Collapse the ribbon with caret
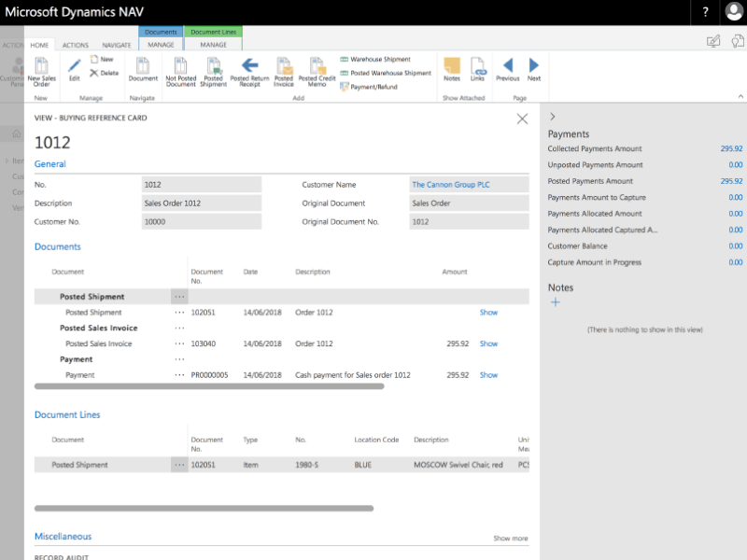The height and width of the screenshot is (560, 747). click(x=740, y=96)
